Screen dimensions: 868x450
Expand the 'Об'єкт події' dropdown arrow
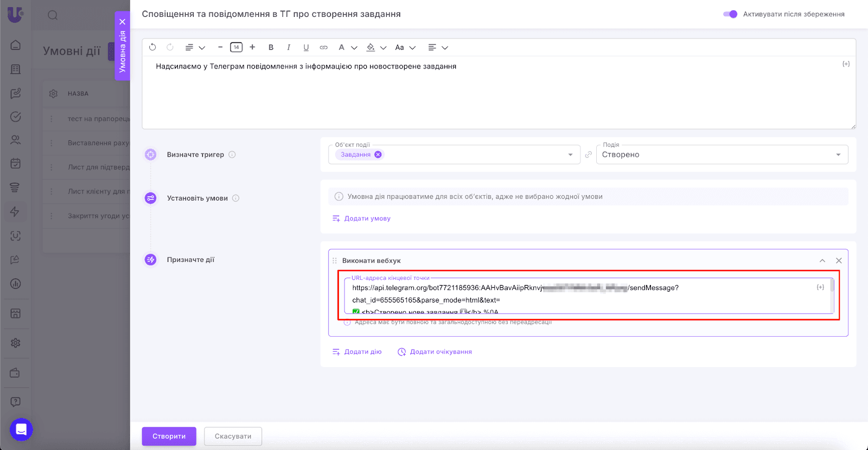tap(570, 155)
